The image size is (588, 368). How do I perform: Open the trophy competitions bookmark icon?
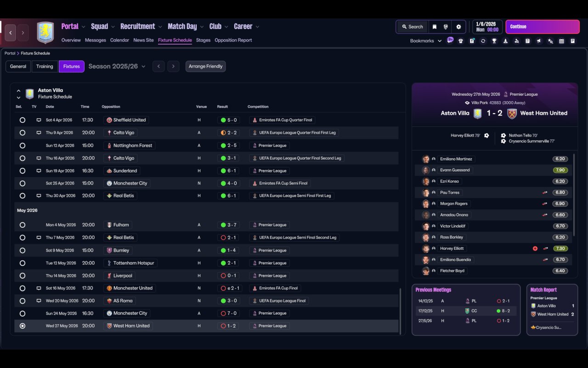click(494, 41)
